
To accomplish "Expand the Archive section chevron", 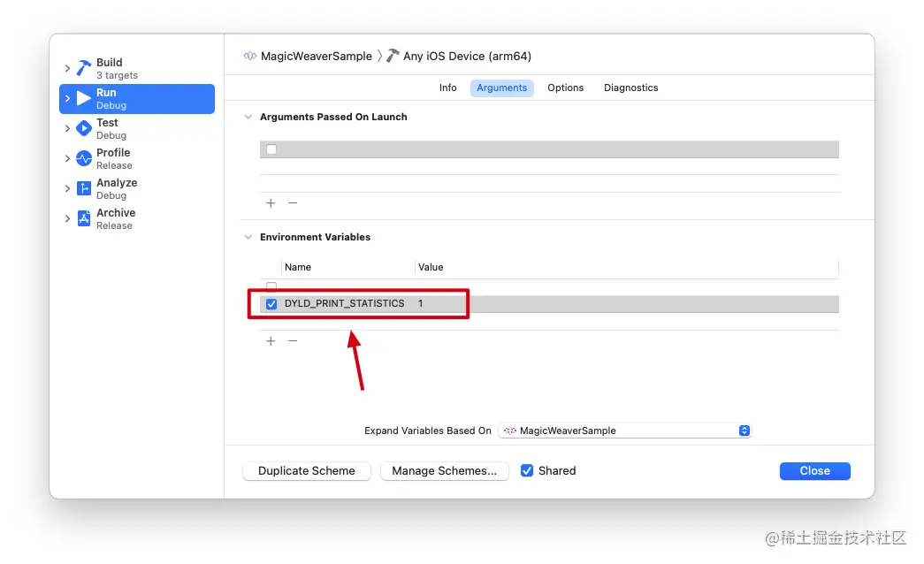I will pos(67,218).
